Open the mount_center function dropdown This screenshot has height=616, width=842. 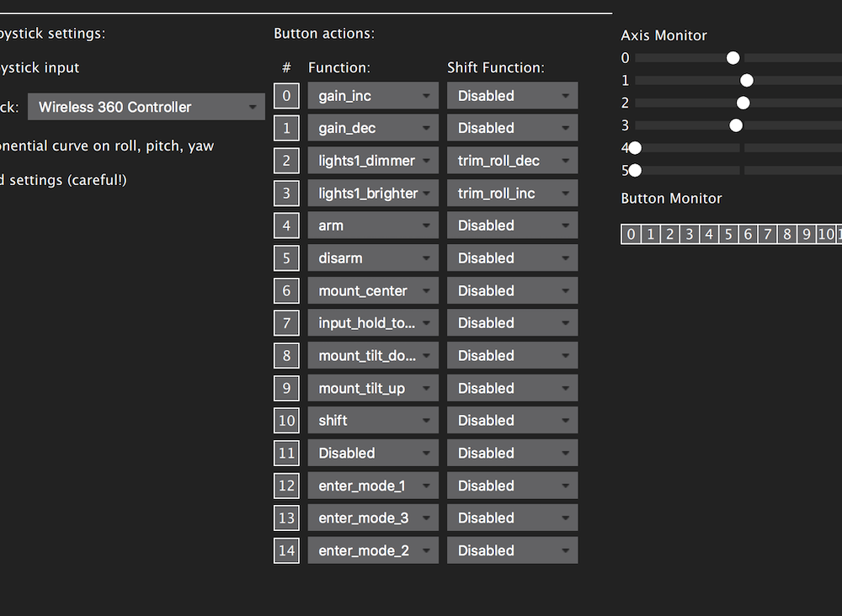click(373, 291)
